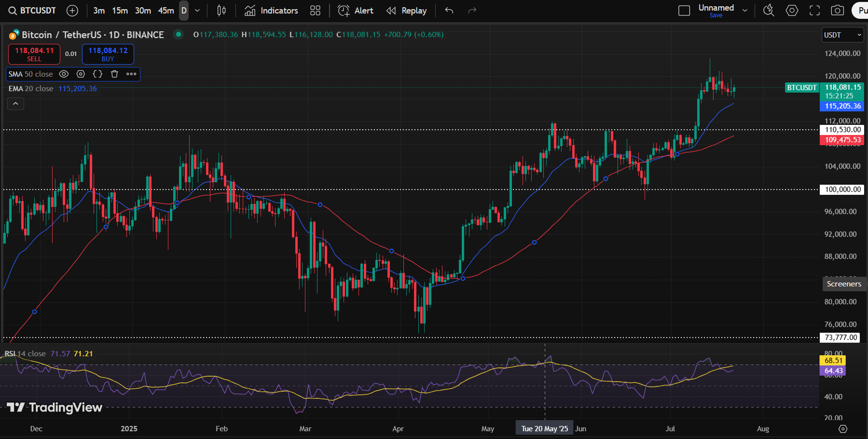Image resolution: width=868 pixels, height=439 pixels.
Task: Collapse the indicator legend chevron
Action: [x=16, y=104]
